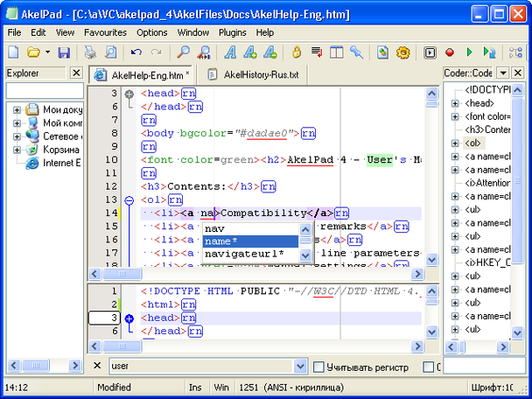
Task: Open the File menu
Action: coord(14,32)
